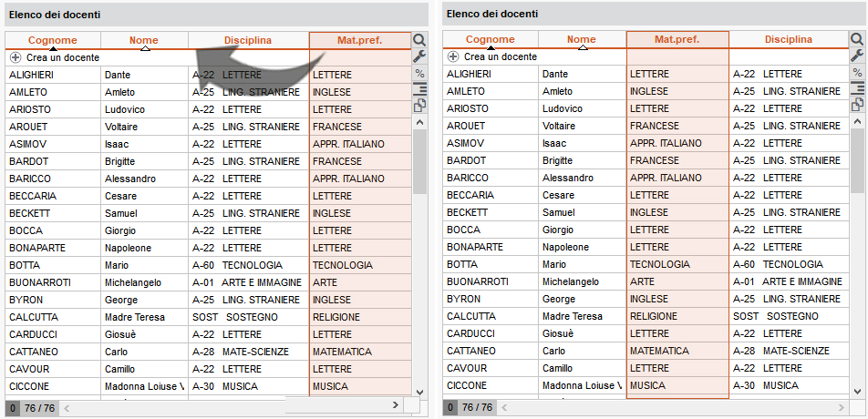
Task: Click the copy list icon in right panel
Action: tap(857, 104)
